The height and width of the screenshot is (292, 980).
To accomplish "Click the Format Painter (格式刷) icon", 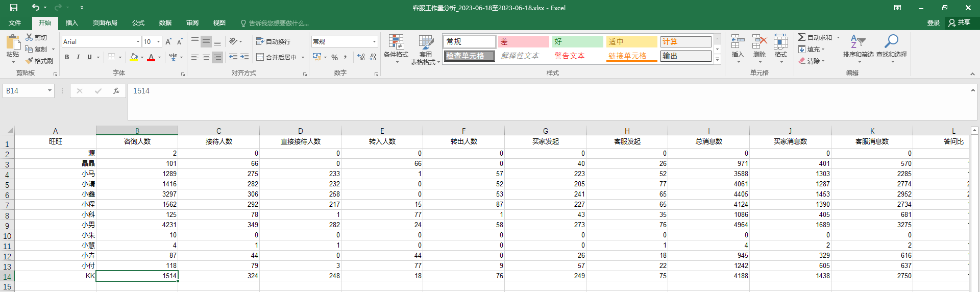I will pos(30,61).
